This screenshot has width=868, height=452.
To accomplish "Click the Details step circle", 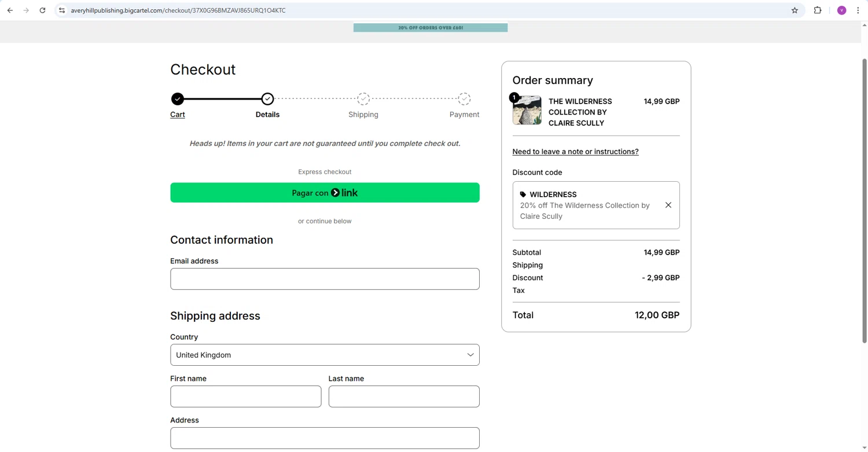I will pyautogui.click(x=267, y=99).
